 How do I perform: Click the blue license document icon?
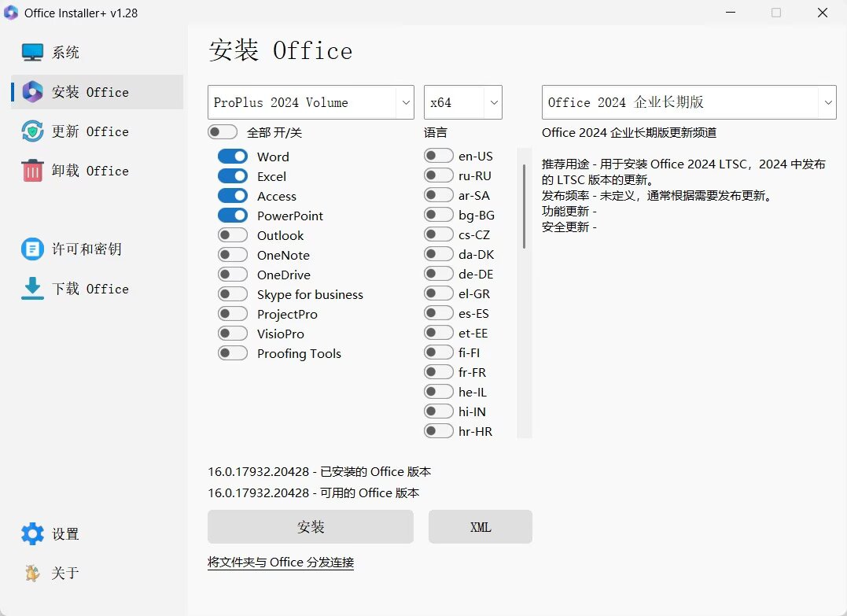pos(32,249)
